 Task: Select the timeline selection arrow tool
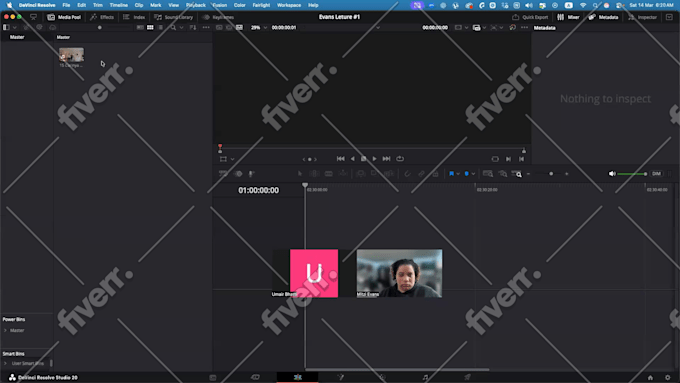300,173
